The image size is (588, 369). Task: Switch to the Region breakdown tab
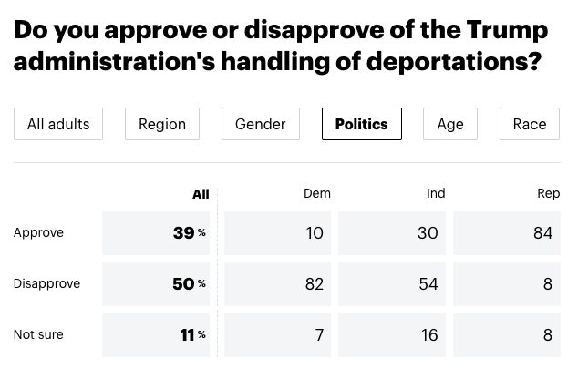click(x=162, y=124)
